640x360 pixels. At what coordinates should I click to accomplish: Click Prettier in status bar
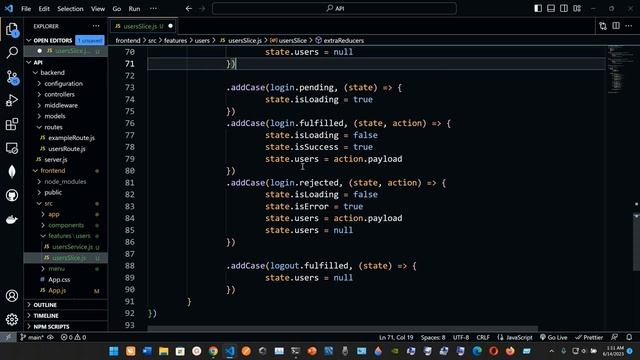[x=589, y=337]
